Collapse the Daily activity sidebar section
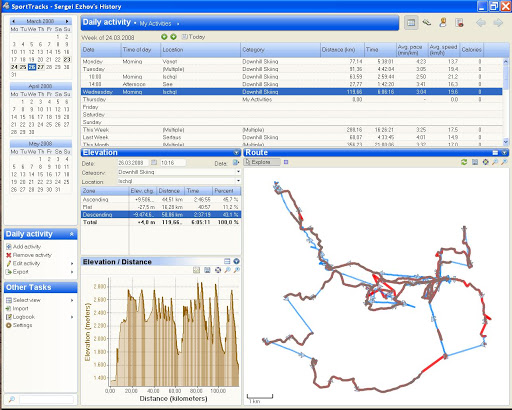Screen dimensions: 512x410 click(71, 234)
